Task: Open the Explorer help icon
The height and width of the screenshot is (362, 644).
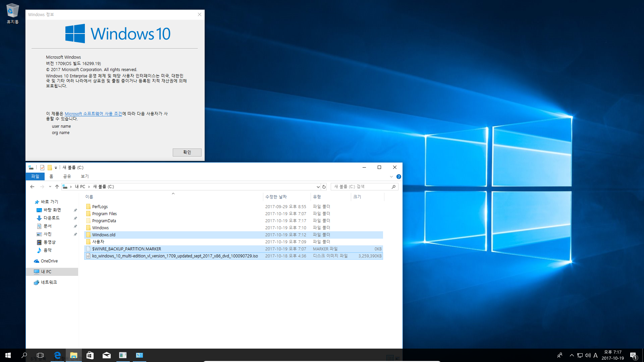Action: pyautogui.click(x=399, y=177)
